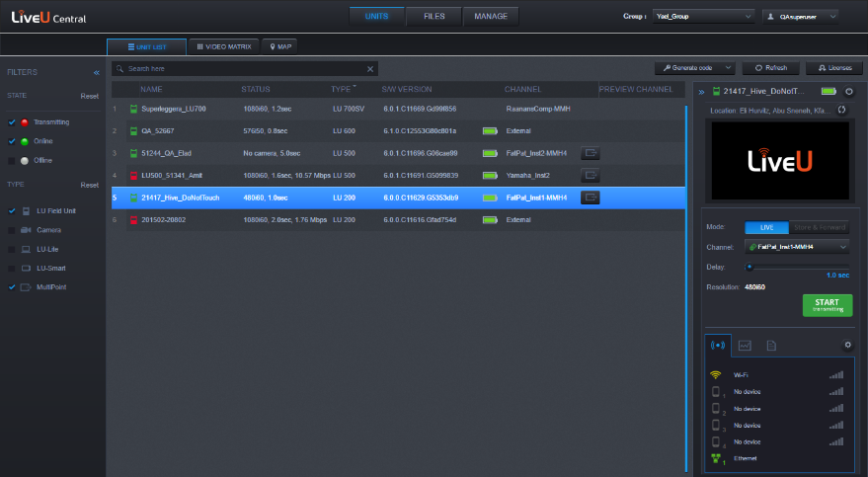Open the Units main tab

click(x=376, y=17)
